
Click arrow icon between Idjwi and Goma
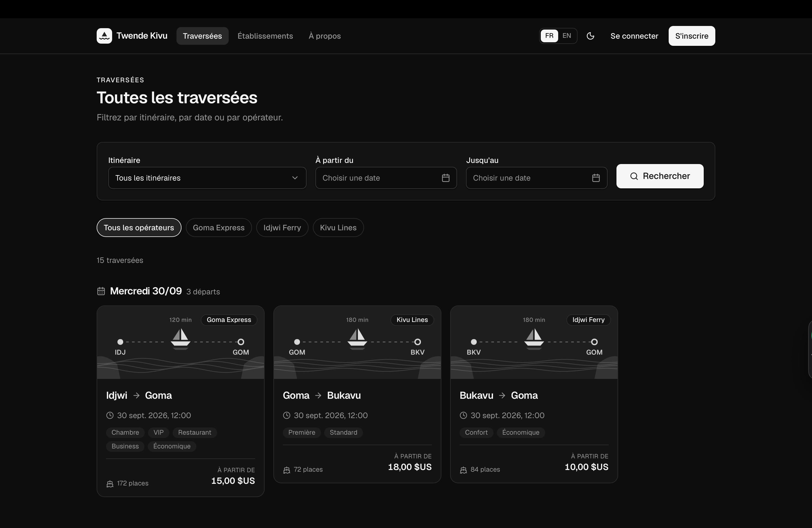(x=136, y=395)
